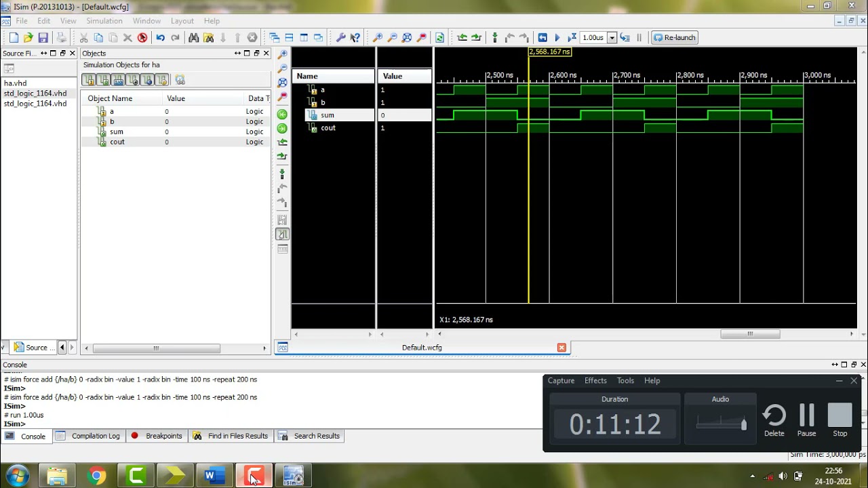Pause the screen recording
868x488 pixels.
(x=806, y=420)
